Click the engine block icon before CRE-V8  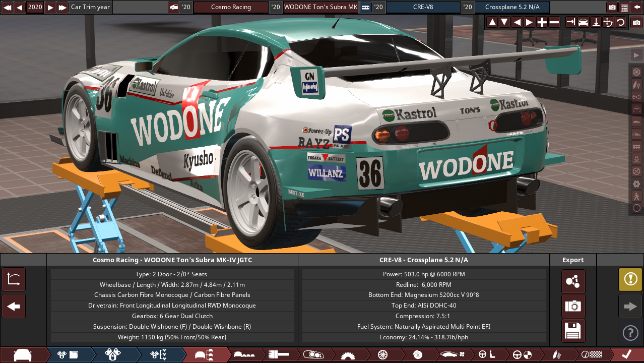click(365, 7)
